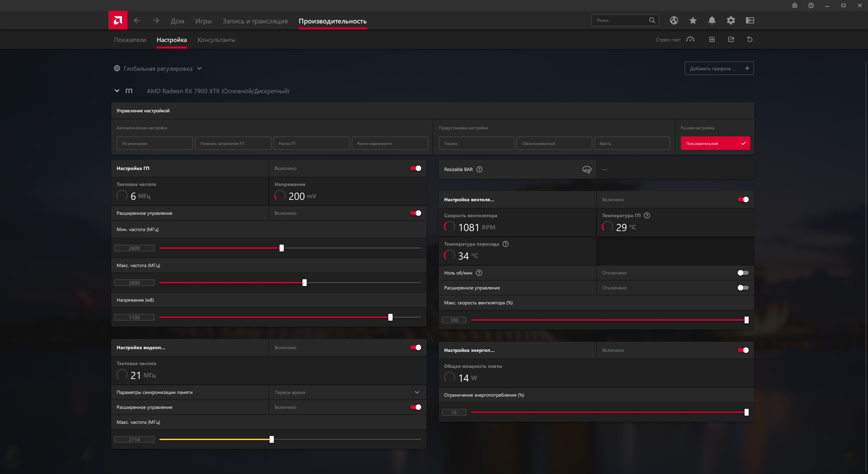Open notifications bell icon
The height and width of the screenshot is (474, 868).
[x=712, y=20]
